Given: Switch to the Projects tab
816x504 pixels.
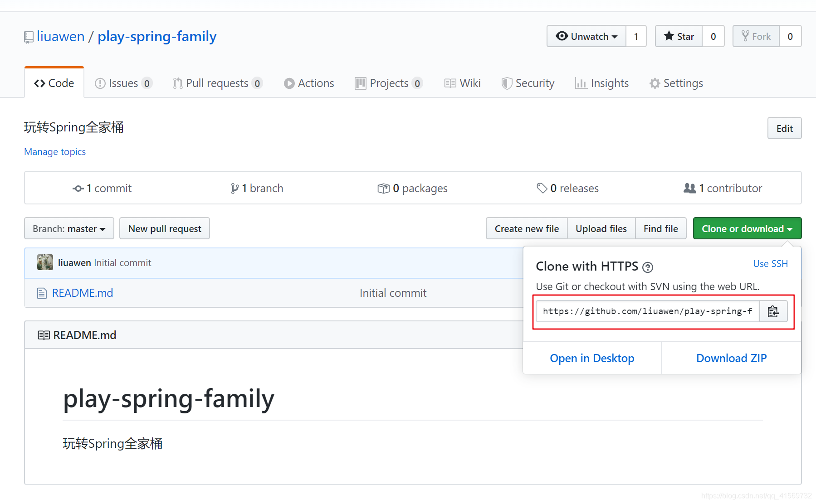Looking at the screenshot, I should tap(389, 83).
